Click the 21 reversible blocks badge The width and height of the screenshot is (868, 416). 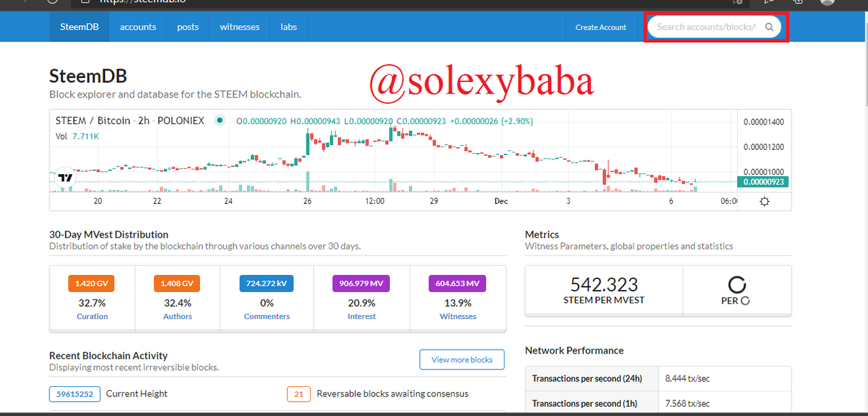[298, 394]
